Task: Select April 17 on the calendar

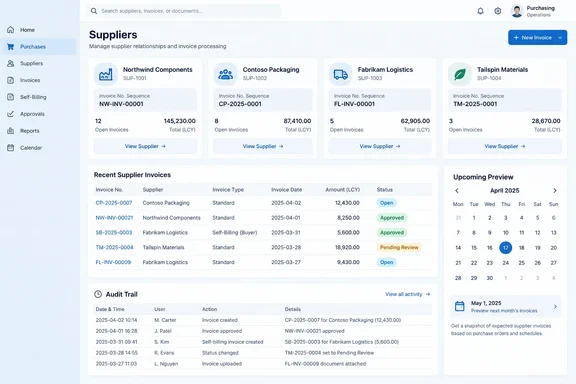Action: point(505,248)
